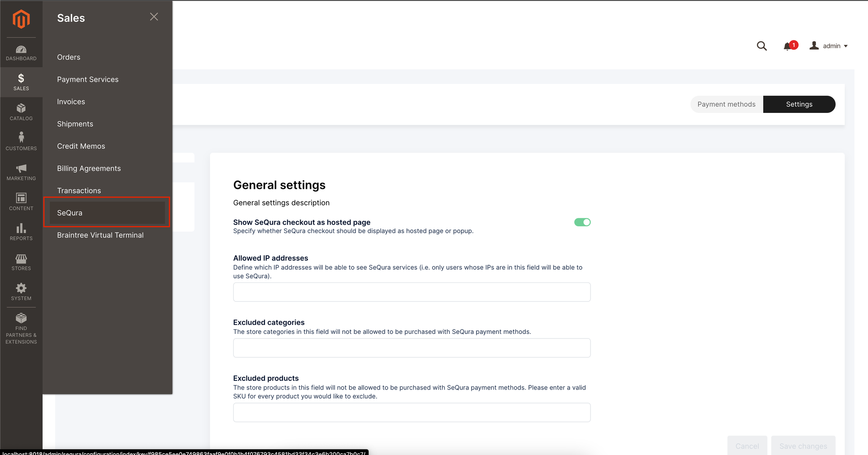Viewport: 868px width, 455px height.
Task: Open the notifications bell
Action: tap(788, 46)
